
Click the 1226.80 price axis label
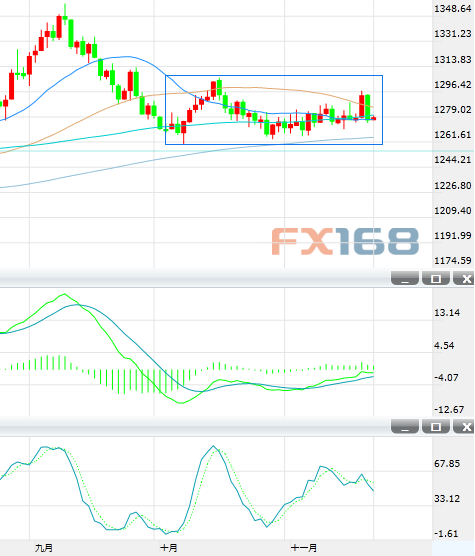tap(453, 185)
